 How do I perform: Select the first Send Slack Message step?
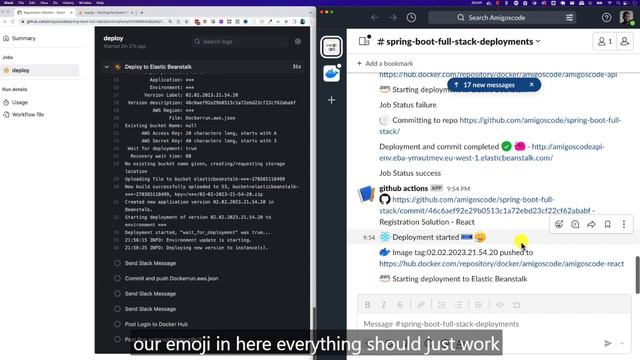coord(150,263)
